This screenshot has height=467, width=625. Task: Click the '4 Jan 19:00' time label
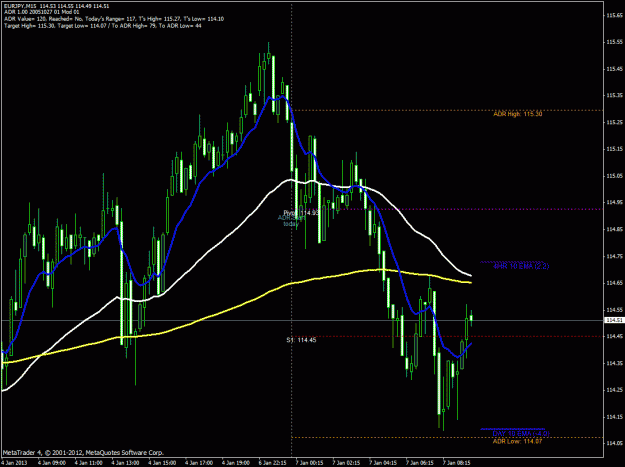(x=236, y=463)
